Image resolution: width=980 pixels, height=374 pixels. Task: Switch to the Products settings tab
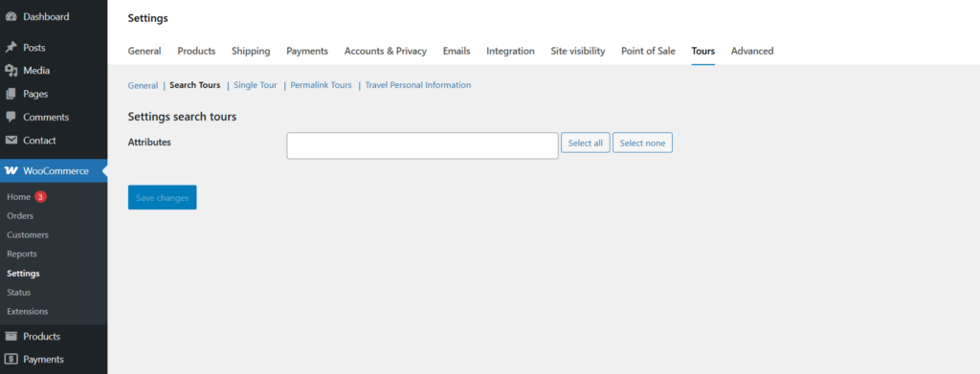[x=196, y=52]
